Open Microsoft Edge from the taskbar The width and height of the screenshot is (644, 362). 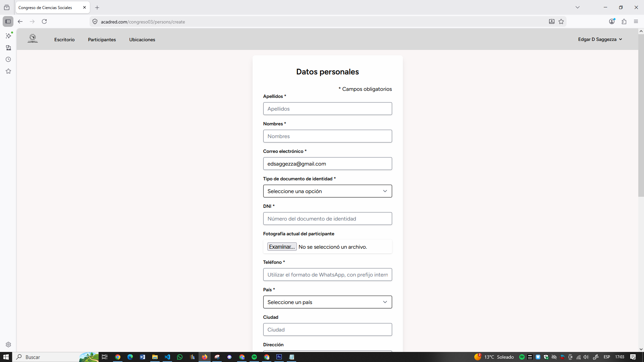130,357
